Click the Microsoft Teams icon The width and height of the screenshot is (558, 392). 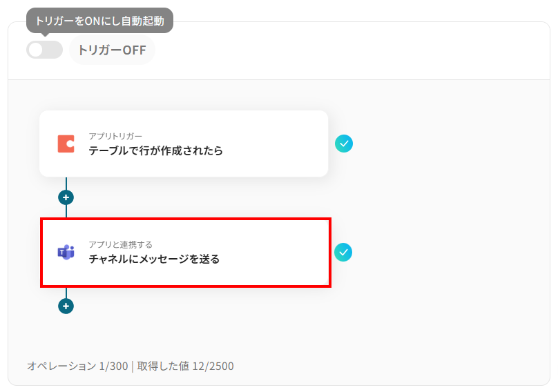coord(66,252)
